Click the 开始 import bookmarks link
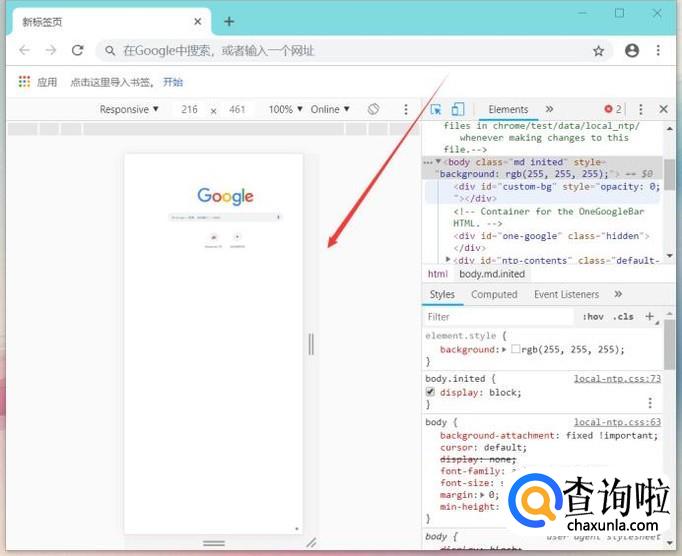Image resolution: width=682 pixels, height=556 pixels. click(173, 82)
